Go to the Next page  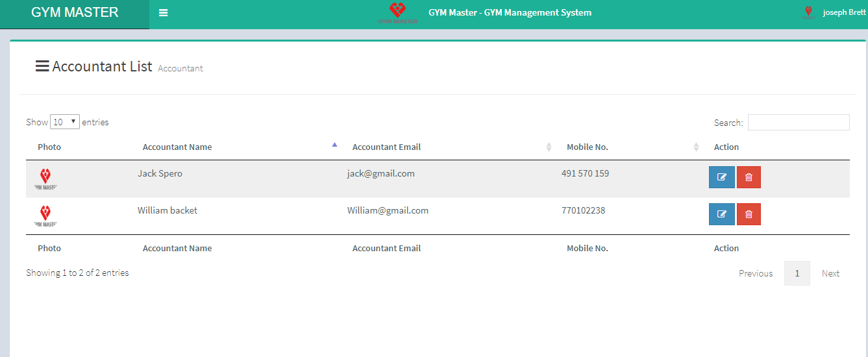pos(830,273)
